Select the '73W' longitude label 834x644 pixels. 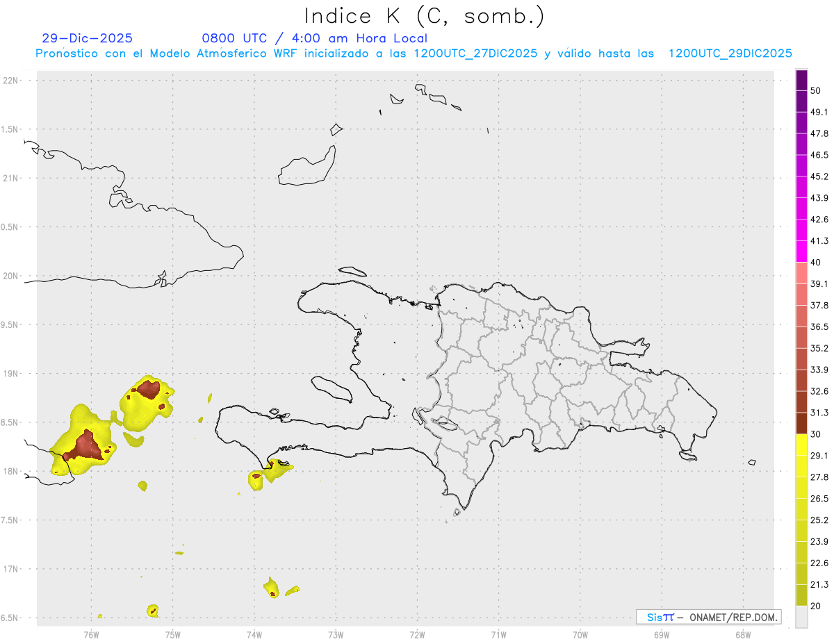[336, 634]
